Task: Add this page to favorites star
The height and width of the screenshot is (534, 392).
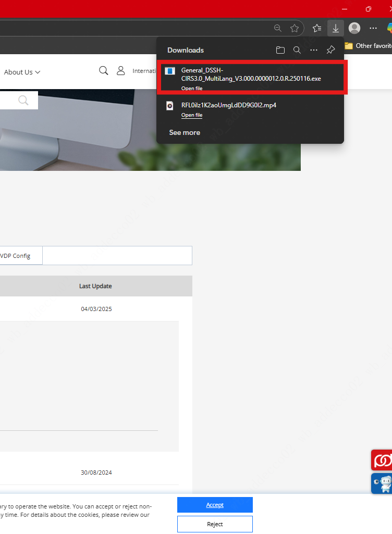Action: click(x=295, y=28)
